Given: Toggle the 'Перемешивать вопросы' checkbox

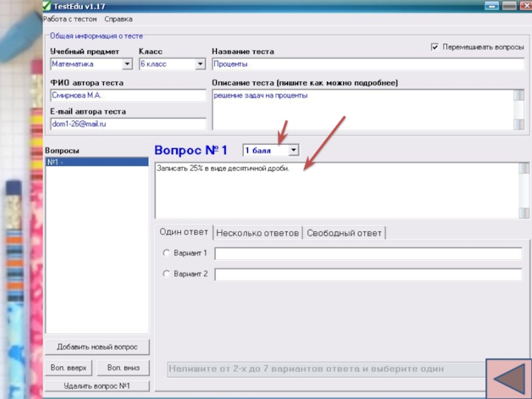Looking at the screenshot, I should (435, 47).
